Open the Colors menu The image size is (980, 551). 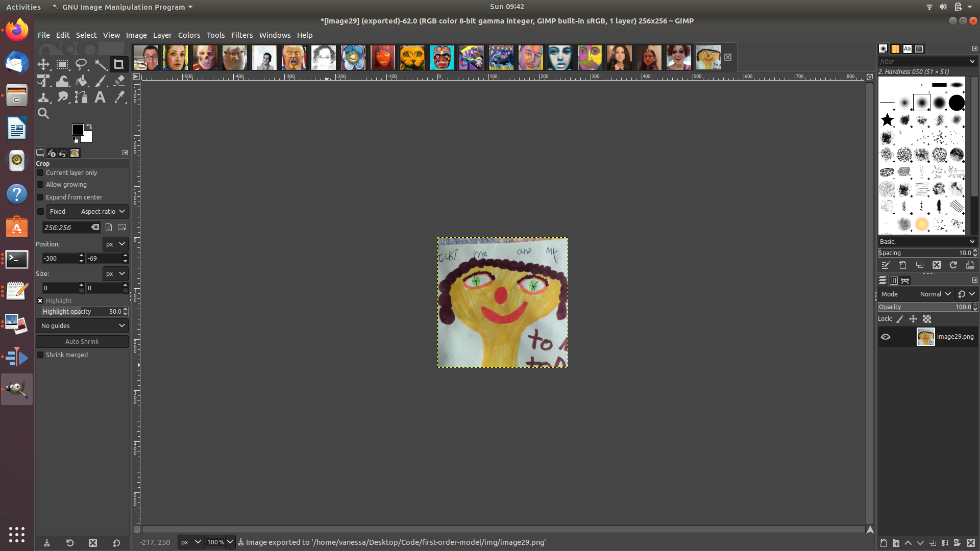click(x=189, y=35)
